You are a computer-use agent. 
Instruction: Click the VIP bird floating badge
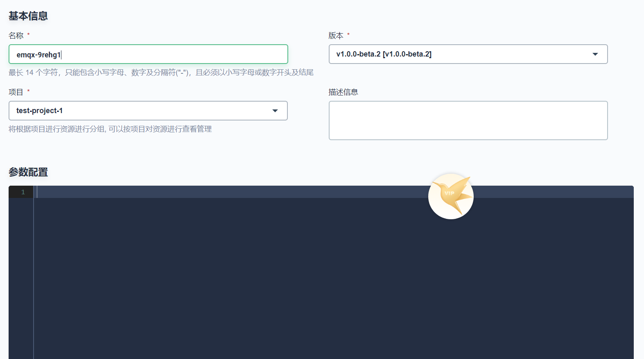click(451, 196)
